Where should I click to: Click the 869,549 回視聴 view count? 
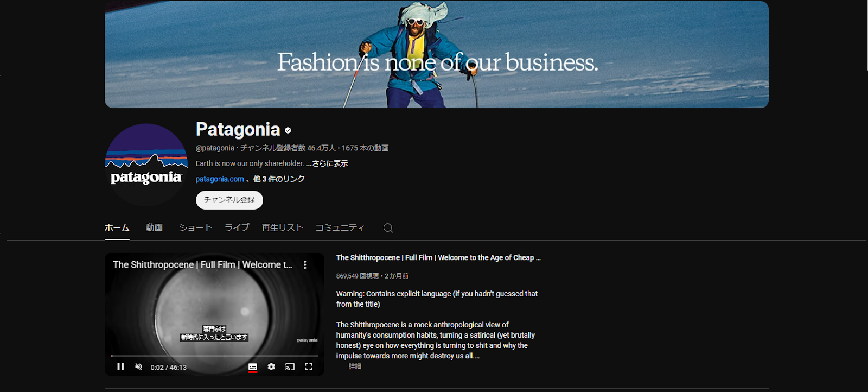(358, 276)
